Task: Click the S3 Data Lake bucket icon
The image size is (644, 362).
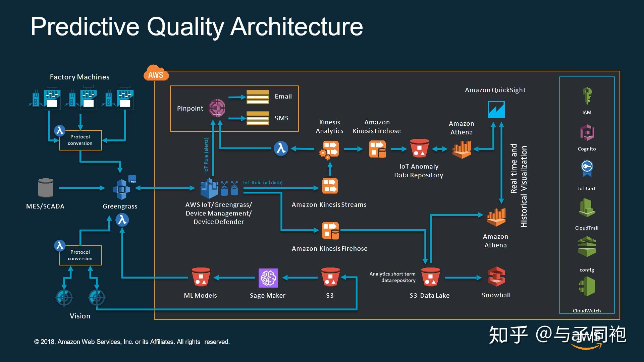Action: (430, 277)
